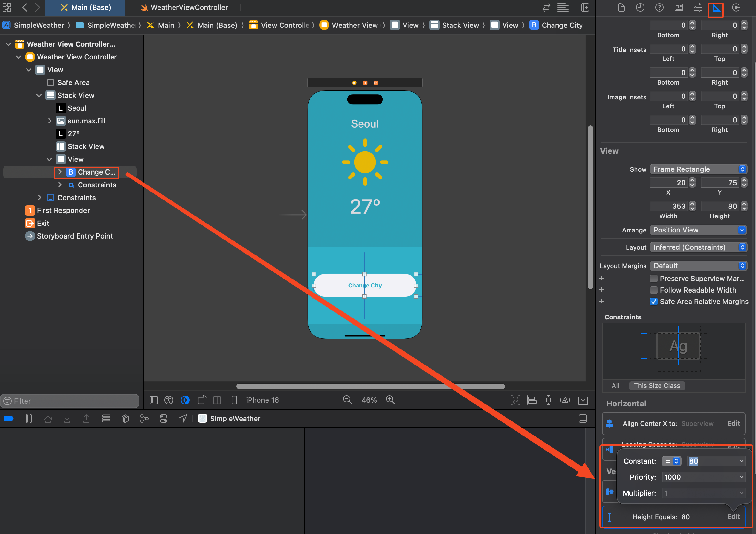Toggle the document outline sidebar icon
Image resolution: width=756 pixels, height=534 pixels.
tap(153, 400)
